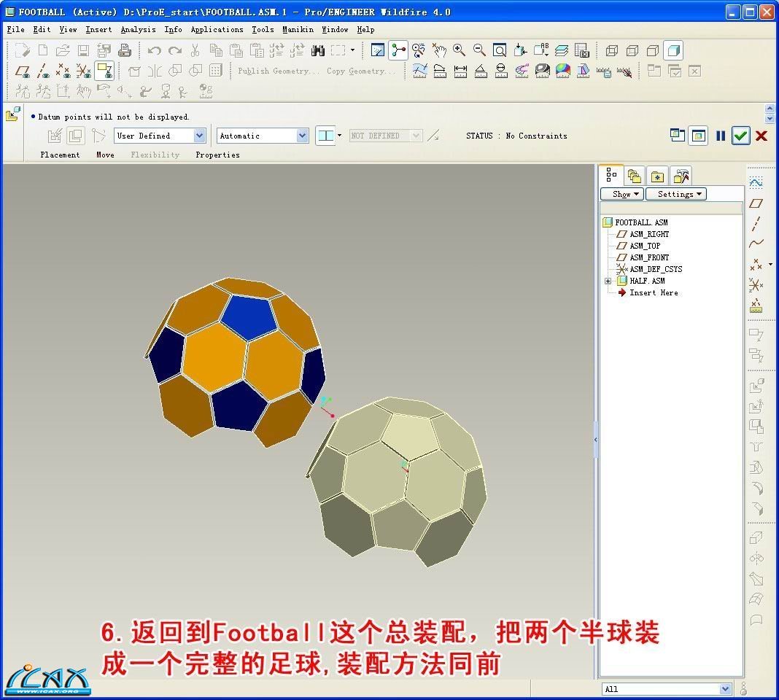Select ASM_FRONT in the model tree

[x=648, y=257]
